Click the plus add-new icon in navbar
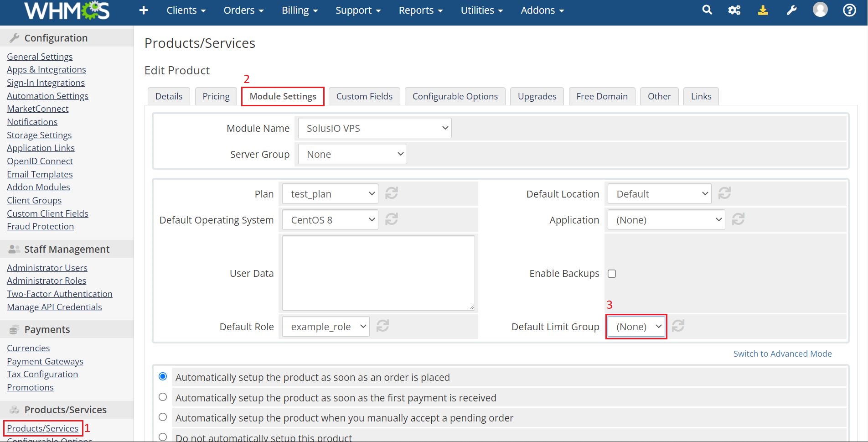Image resolution: width=868 pixels, height=442 pixels. [144, 10]
